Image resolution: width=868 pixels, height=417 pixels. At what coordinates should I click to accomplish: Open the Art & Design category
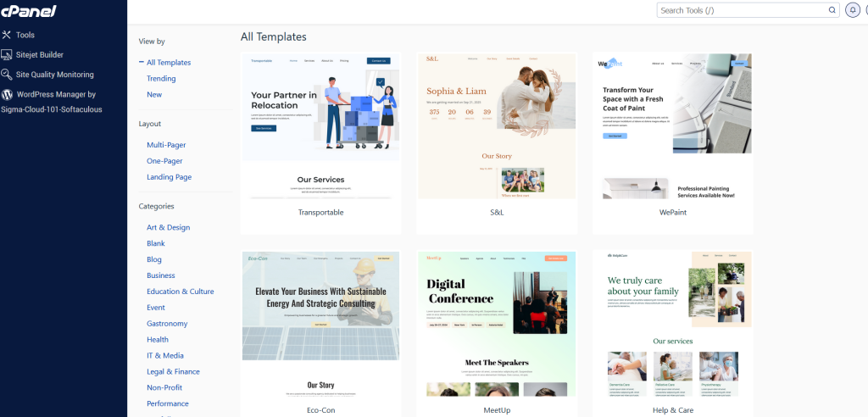coord(168,227)
